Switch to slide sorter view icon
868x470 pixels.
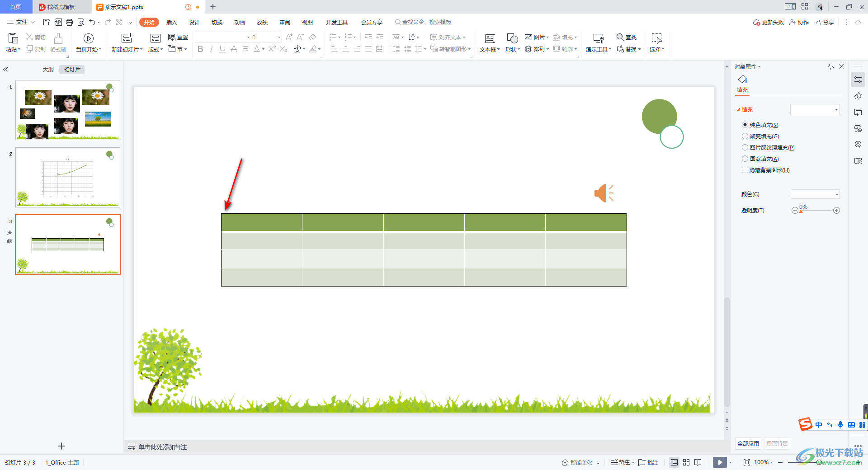[686, 462]
